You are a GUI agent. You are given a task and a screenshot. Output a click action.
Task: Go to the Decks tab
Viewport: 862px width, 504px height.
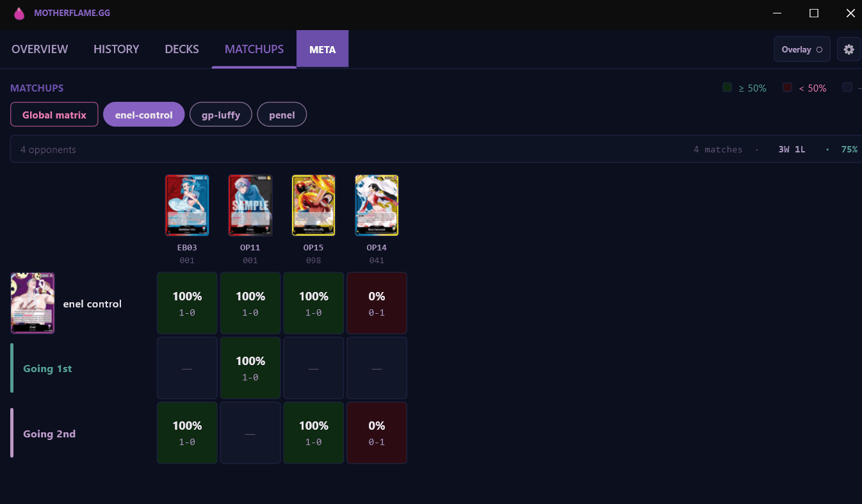(x=182, y=49)
